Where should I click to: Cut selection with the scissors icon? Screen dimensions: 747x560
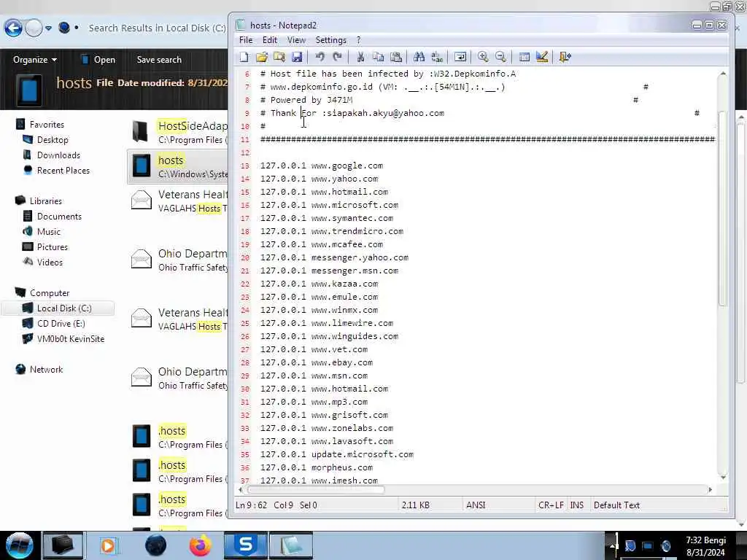[x=360, y=57]
